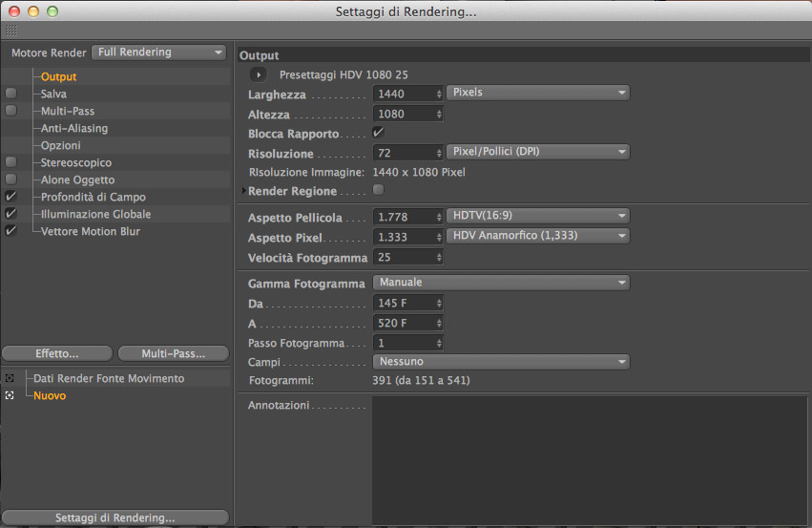Screen dimensions: 812x528
Task: Toggle the Blocca Rapporto checkbox
Action: (x=379, y=133)
